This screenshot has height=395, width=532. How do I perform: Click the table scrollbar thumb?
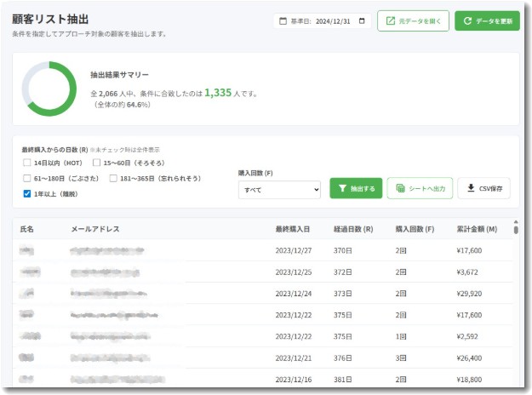(x=516, y=231)
